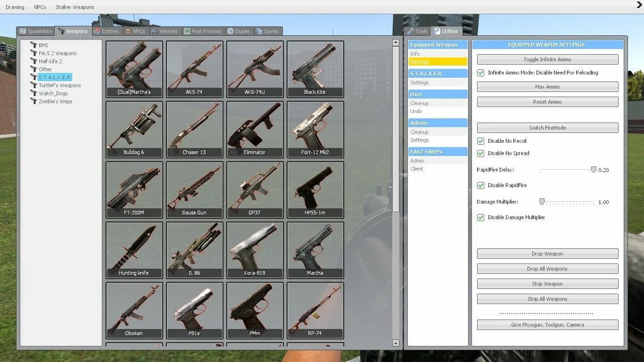Spawn the PB1s pistol

195,310
